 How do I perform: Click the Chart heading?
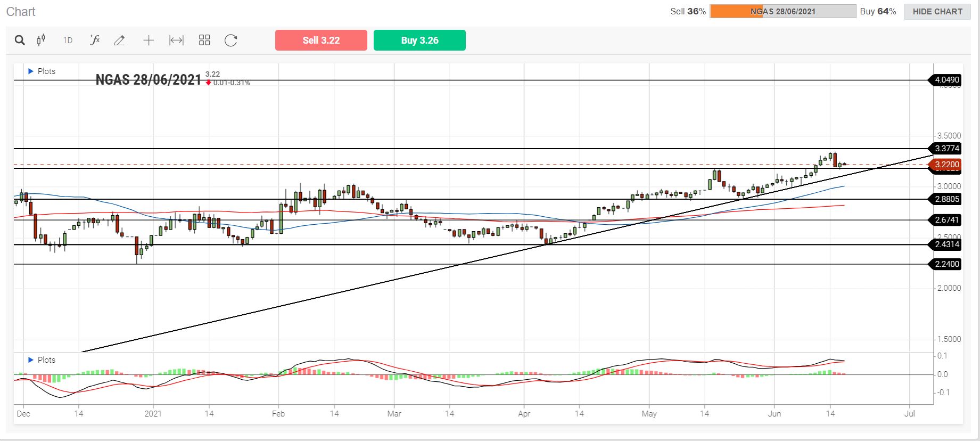[21, 12]
